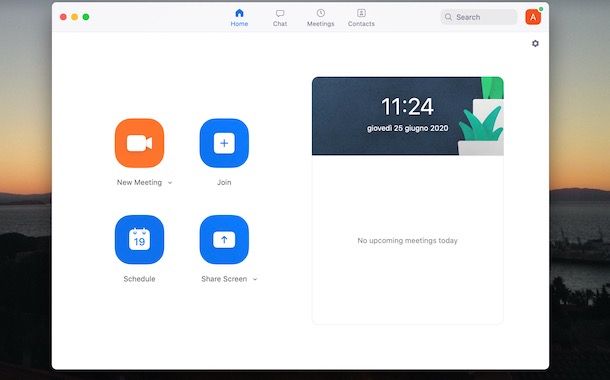Click the Share Screen label text

click(224, 279)
